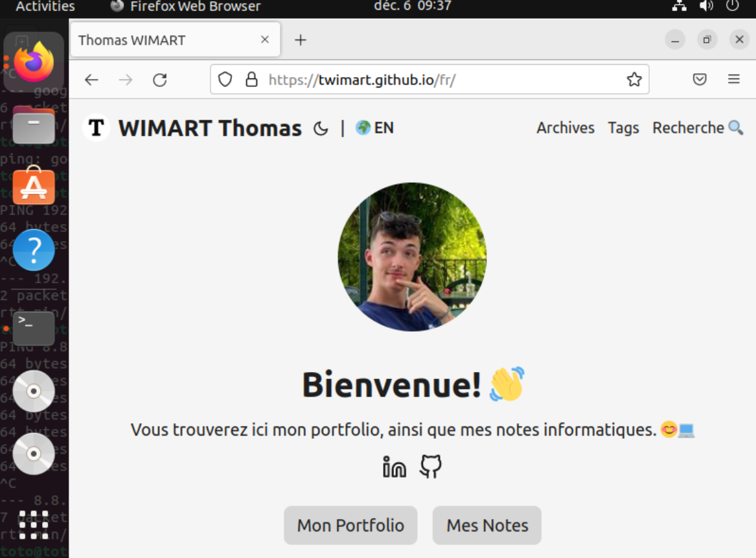The height and width of the screenshot is (558, 756).
Task: Click the profile photo
Action: tap(412, 257)
